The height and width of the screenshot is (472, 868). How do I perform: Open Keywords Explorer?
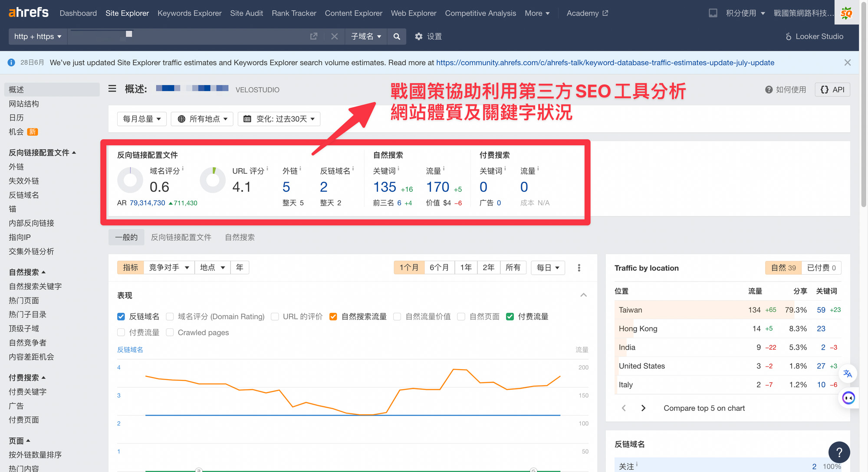pyautogui.click(x=189, y=13)
